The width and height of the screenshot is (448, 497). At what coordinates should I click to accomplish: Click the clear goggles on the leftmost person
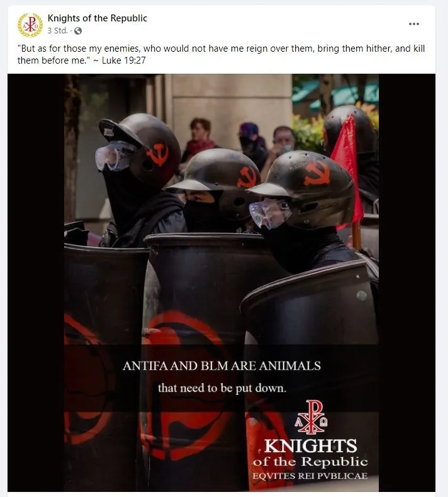pos(116,156)
